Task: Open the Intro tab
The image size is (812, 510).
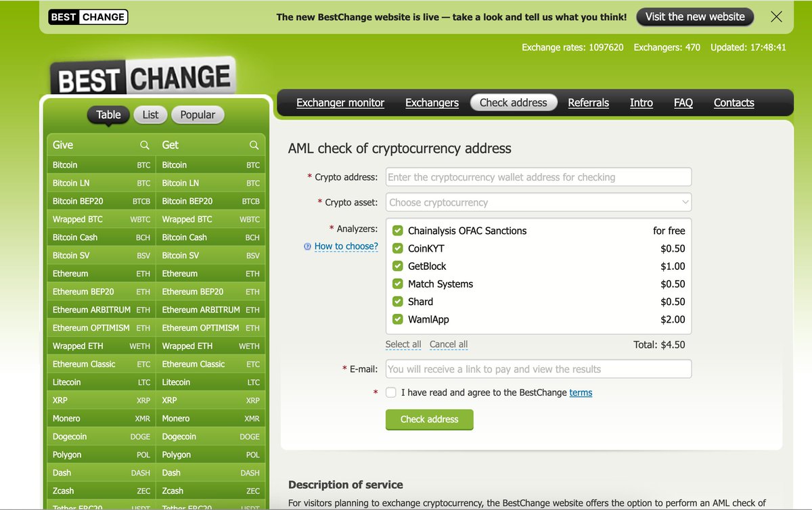Action: point(641,103)
